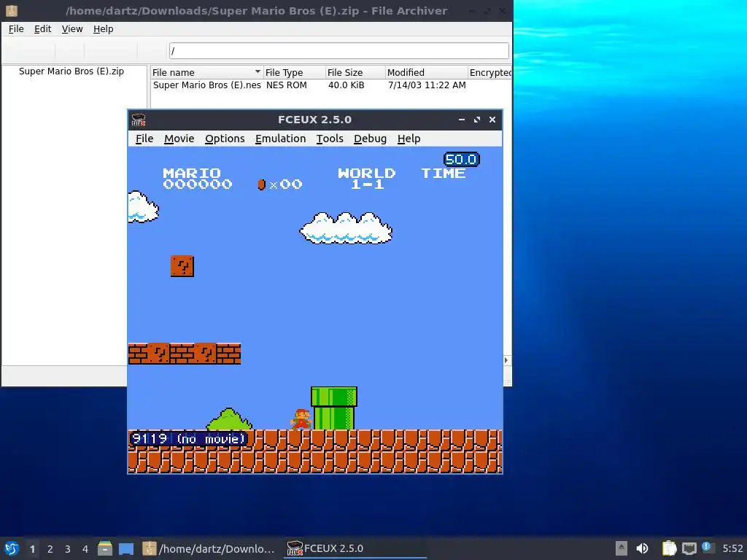The image size is (747, 560).
Task: Switch to workspace 2
Action: coord(50,549)
